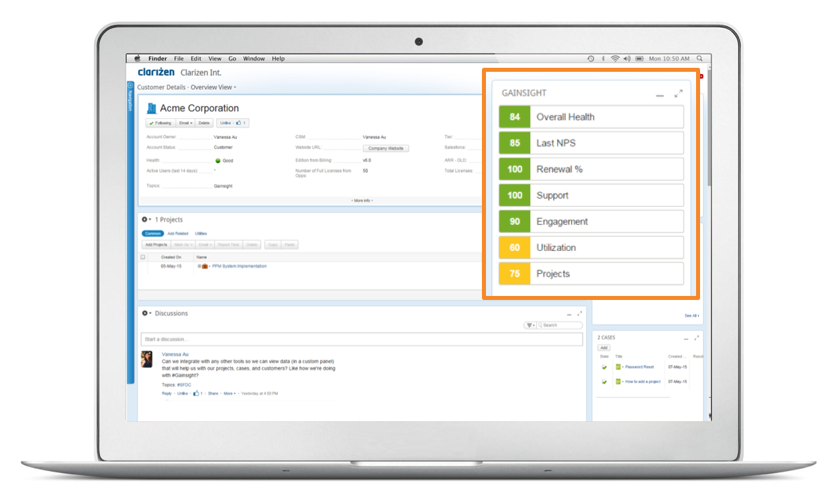Click the Start a discussion field

tap(362, 340)
